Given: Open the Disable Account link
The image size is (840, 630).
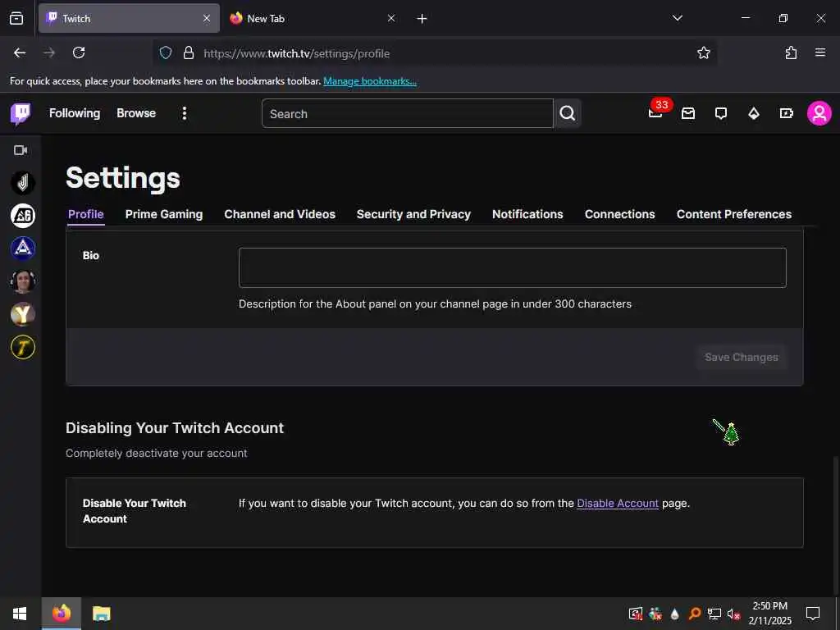Looking at the screenshot, I should pos(618,504).
